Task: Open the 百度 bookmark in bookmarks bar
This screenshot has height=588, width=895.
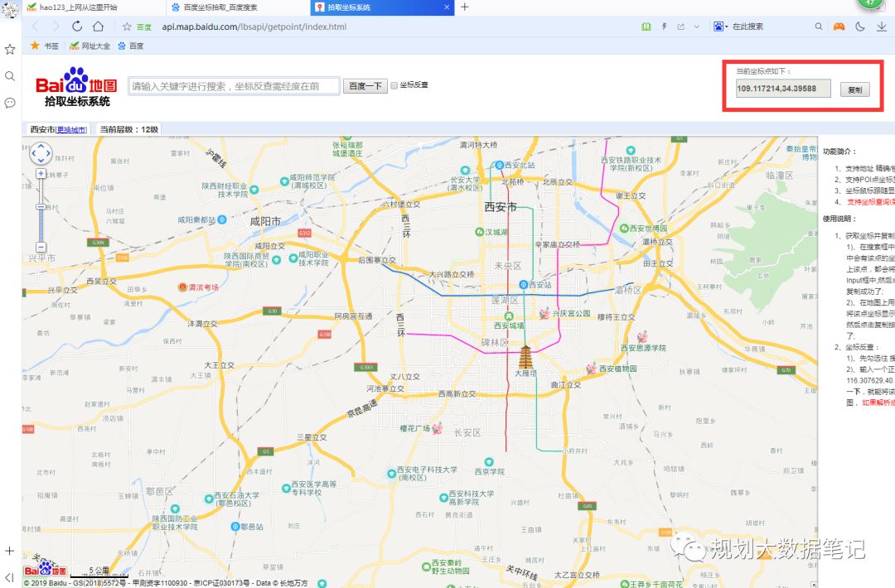Action: point(131,46)
